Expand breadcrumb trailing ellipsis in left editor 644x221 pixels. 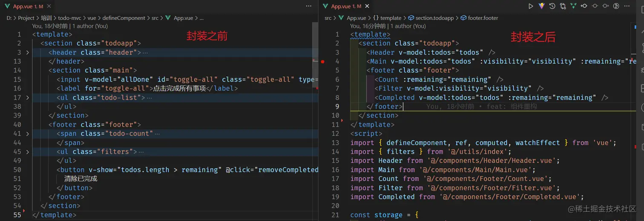[x=201, y=18]
